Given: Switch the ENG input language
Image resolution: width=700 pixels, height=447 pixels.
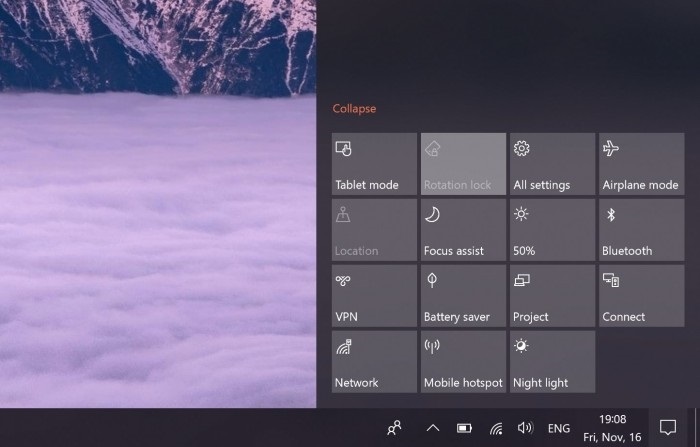Looking at the screenshot, I should pos(559,428).
